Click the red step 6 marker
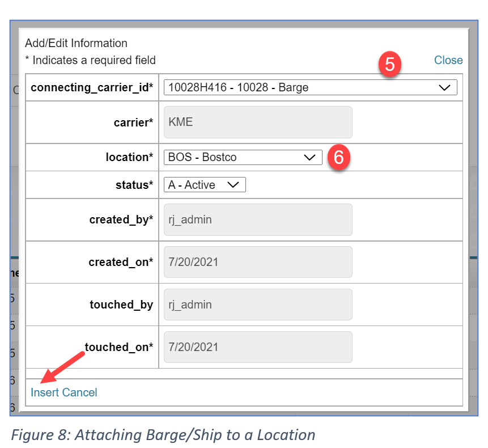The width and height of the screenshot is (488, 448). click(x=338, y=157)
